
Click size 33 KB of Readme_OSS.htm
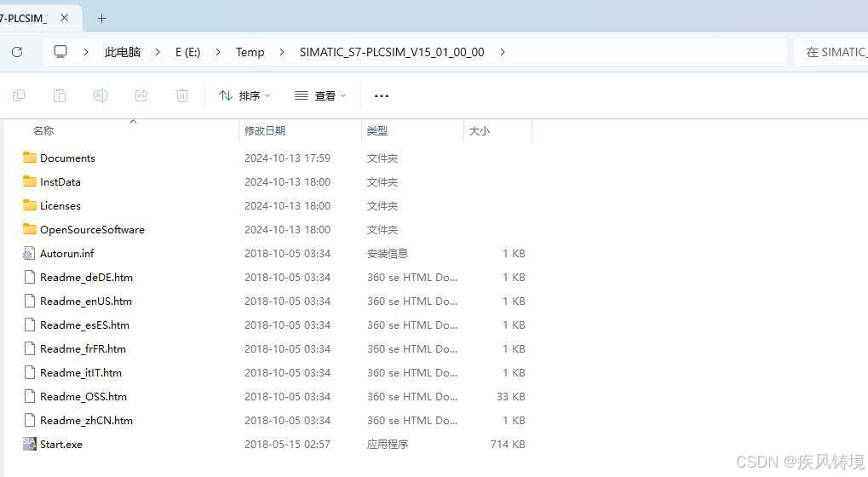tap(511, 396)
